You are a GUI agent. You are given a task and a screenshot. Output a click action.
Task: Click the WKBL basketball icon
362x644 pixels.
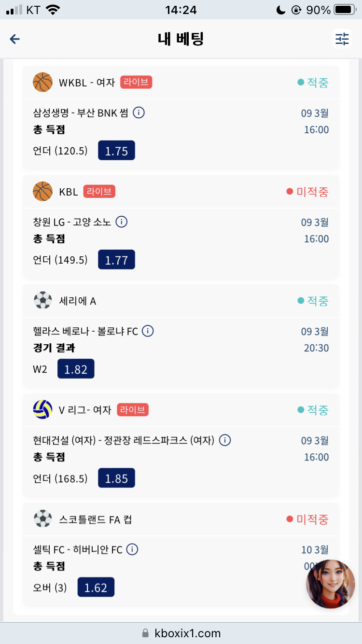tap(42, 82)
